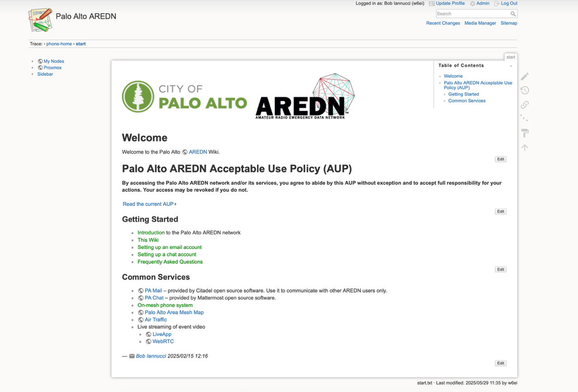Screen dimensions: 578x392
Task: Open the Sidebar page link
Action: (45, 74)
